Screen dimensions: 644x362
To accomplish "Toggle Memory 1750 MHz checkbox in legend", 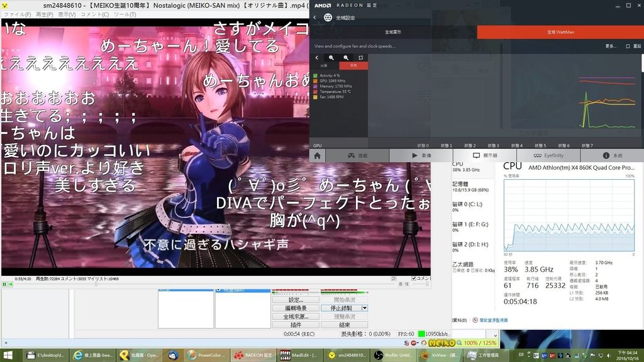I will [316, 86].
